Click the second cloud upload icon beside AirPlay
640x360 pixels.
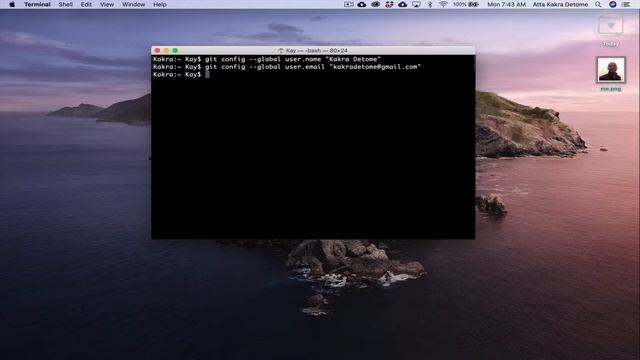[x=402, y=4]
